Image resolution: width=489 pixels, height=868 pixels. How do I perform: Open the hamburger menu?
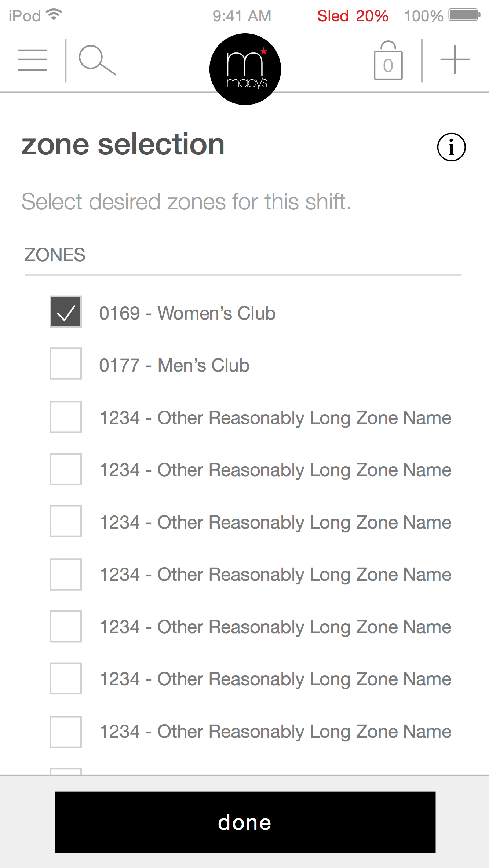point(32,60)
